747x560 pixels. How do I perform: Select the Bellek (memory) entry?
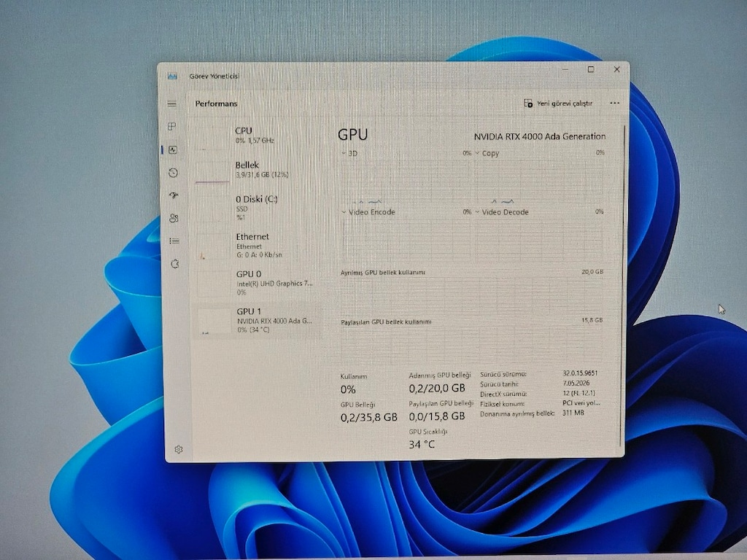point(258,170)
